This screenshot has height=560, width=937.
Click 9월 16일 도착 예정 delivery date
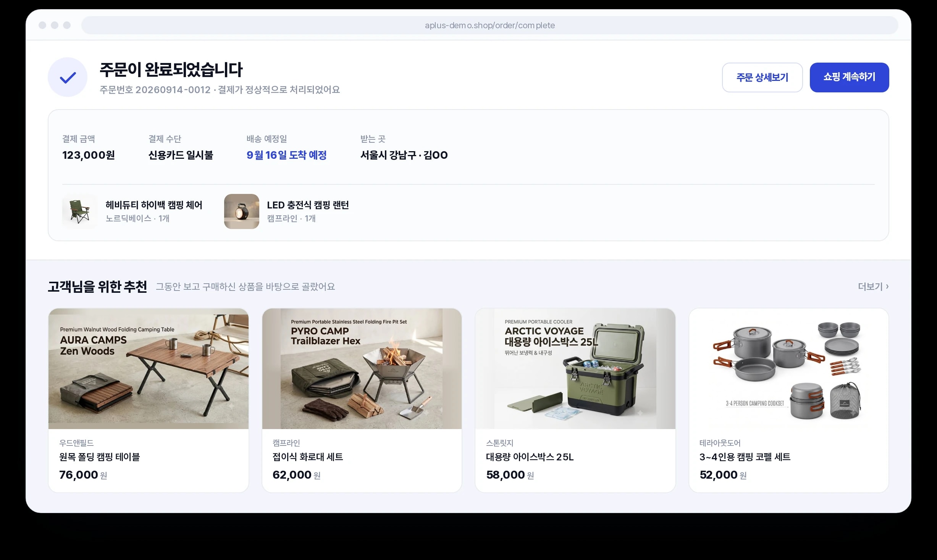pos(286,155)
